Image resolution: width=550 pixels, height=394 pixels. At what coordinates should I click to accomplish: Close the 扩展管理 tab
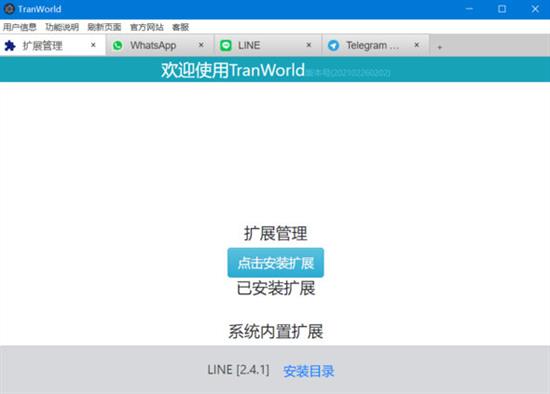click(93, 45)
